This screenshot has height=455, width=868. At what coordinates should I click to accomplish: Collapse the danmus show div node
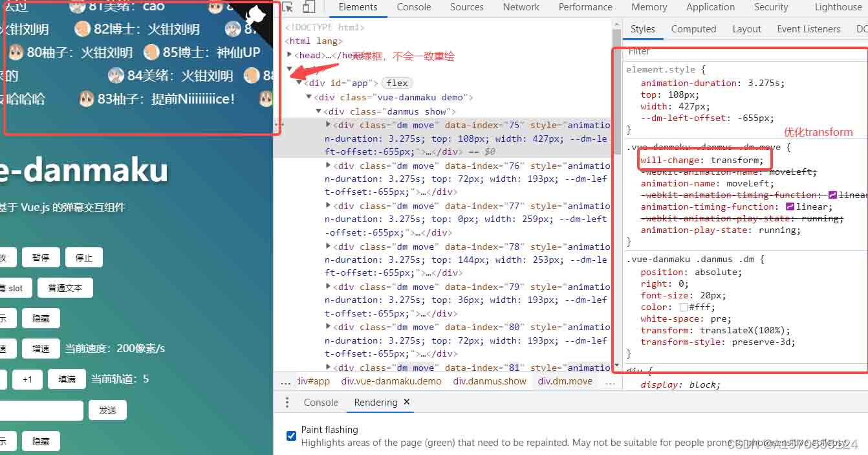[319, 111]
